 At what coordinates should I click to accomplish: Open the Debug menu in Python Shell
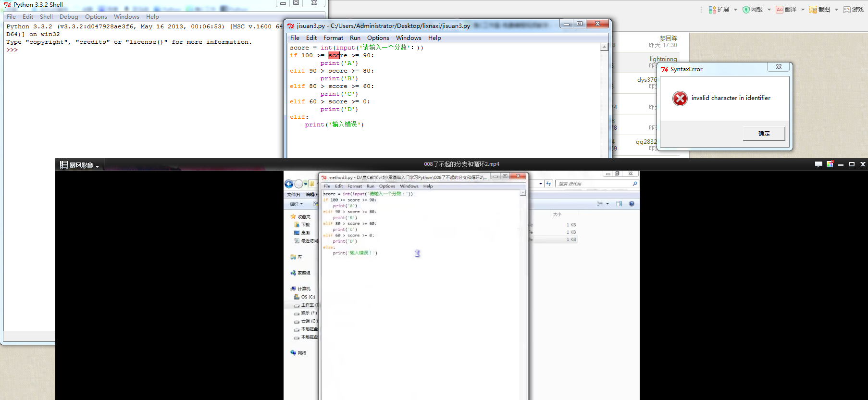pyautogui.click(x=69, y=17)
